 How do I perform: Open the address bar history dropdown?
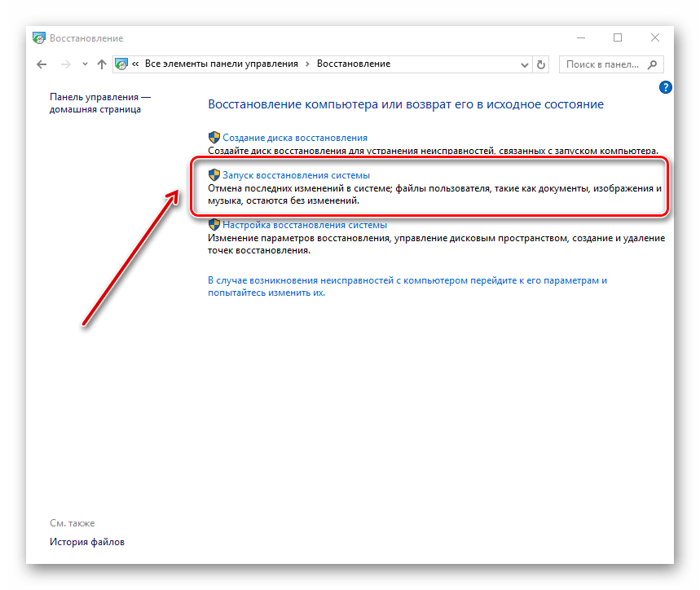click(523, 64)
